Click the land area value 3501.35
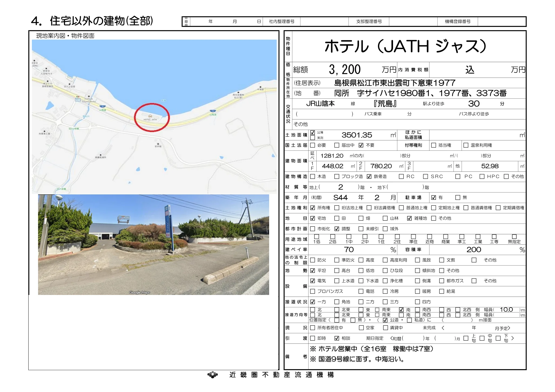Viewport: 555px width, 392px height. coord(357,135)
